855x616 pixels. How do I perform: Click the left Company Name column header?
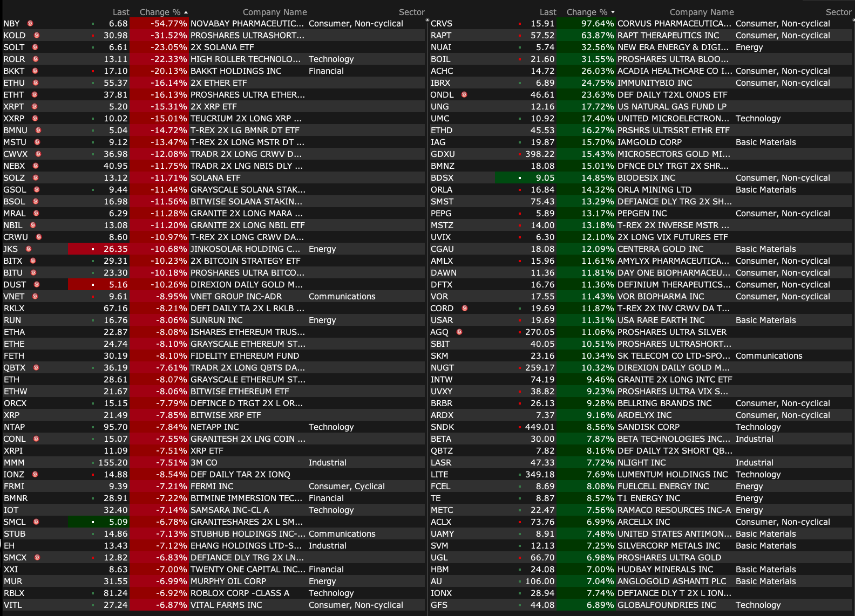274,12
